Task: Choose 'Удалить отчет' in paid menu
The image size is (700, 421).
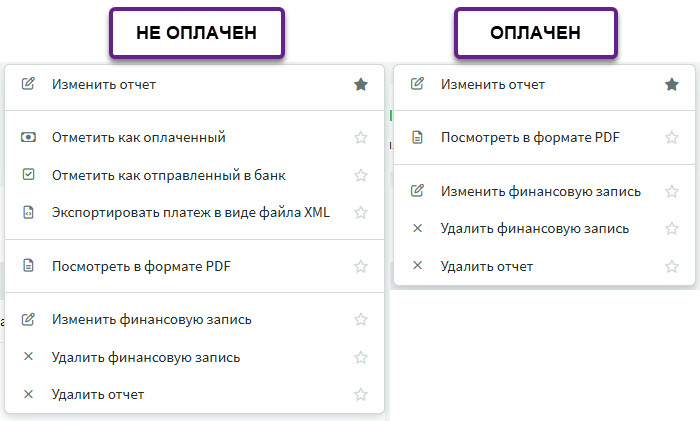Action: tap(487, 266)
